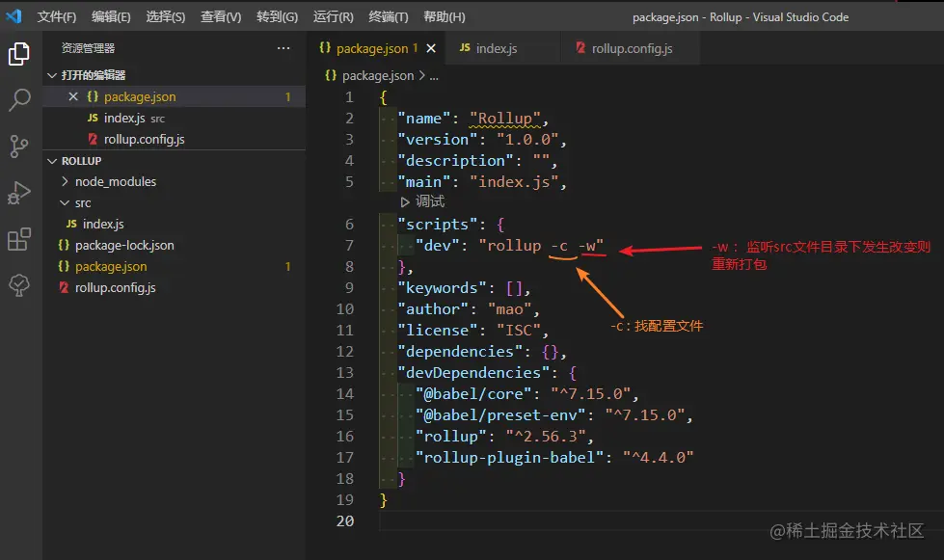Click the rollup icon on rollup.config.js tab
Screen dimensions: 944x560
[580, 47]
